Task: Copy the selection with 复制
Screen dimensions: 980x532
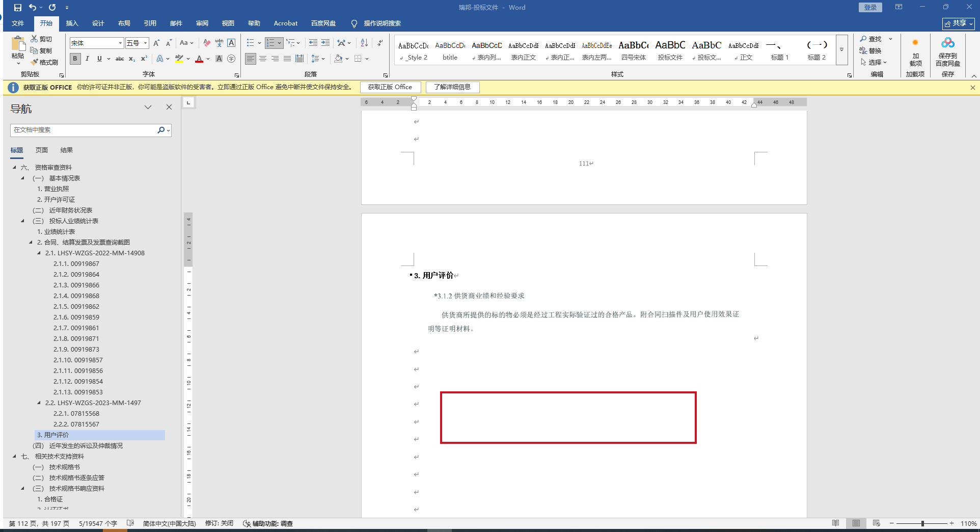Action: click(x=41, y=50)
